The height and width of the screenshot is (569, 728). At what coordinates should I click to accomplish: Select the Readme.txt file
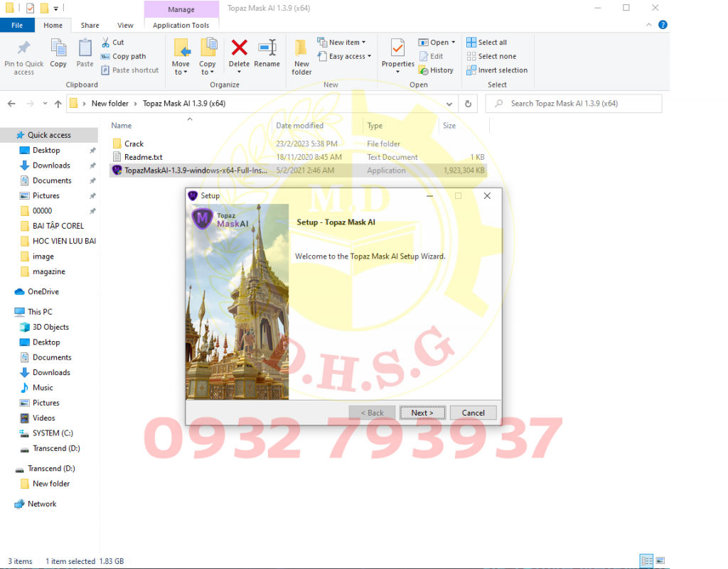[143, 157]
